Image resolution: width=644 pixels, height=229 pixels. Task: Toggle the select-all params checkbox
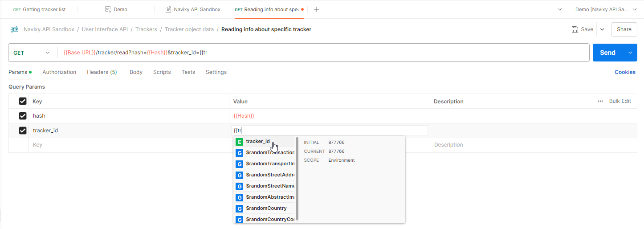[x=23, y=101]
